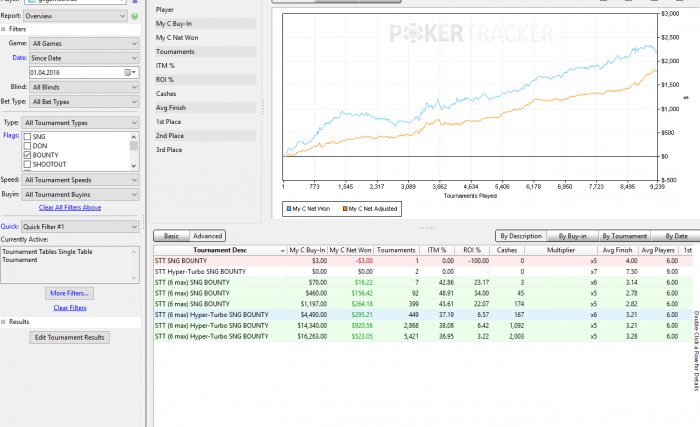Sort by My C Net Won column header
Viewport: 700px width, 427px height.
point(350,250)
